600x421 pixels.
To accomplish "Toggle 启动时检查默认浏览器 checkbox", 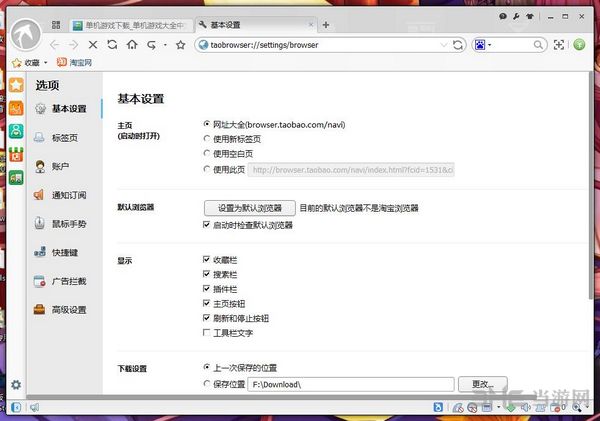I will [206, 226].
